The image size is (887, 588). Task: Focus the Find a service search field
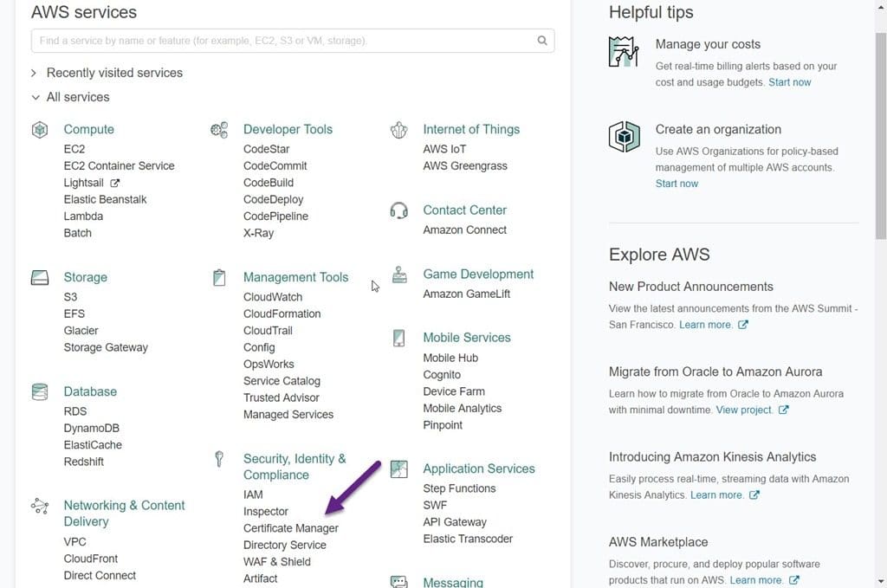[x=293, y=41]
